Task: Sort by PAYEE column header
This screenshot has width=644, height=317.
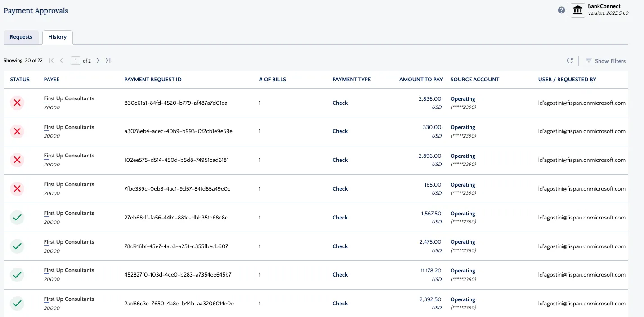Action: 52,80
